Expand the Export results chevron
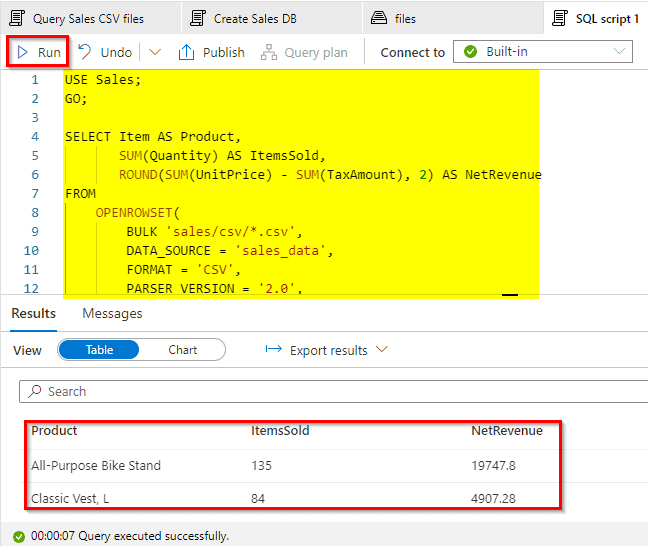This screenshot has width=648, height=546. pos(381,350)
